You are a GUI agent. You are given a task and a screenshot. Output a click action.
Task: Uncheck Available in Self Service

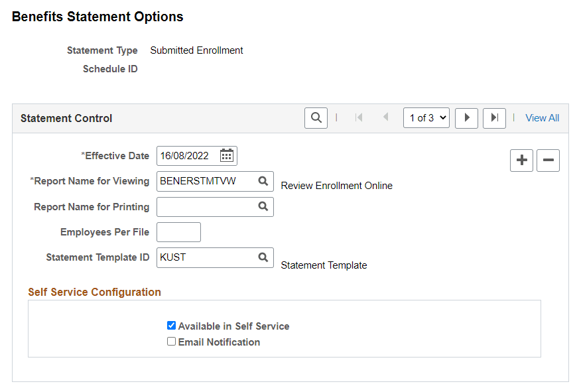(x=171, y=325)
